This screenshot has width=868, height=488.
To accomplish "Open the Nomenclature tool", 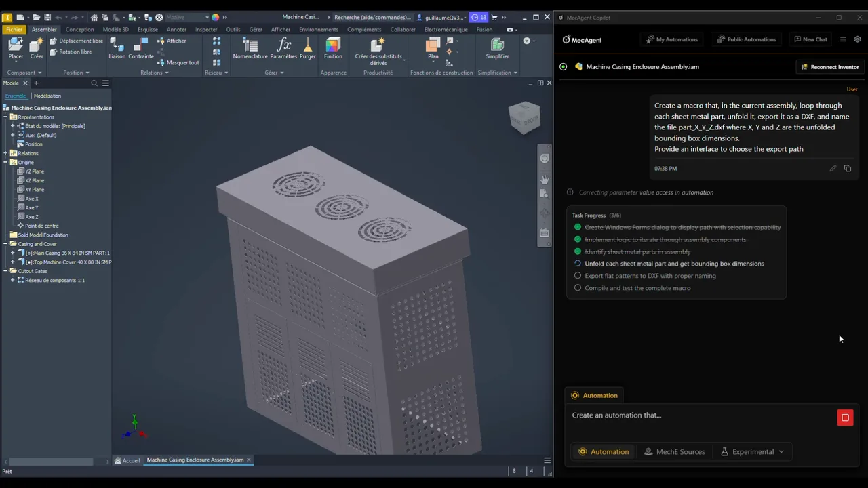I will click(250, 48).
